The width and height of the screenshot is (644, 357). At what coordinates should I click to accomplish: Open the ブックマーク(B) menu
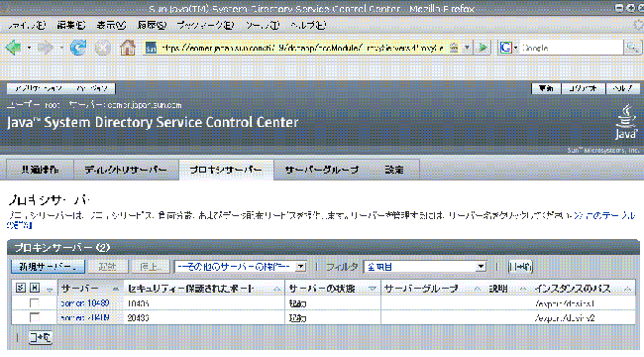click(205, 25)
